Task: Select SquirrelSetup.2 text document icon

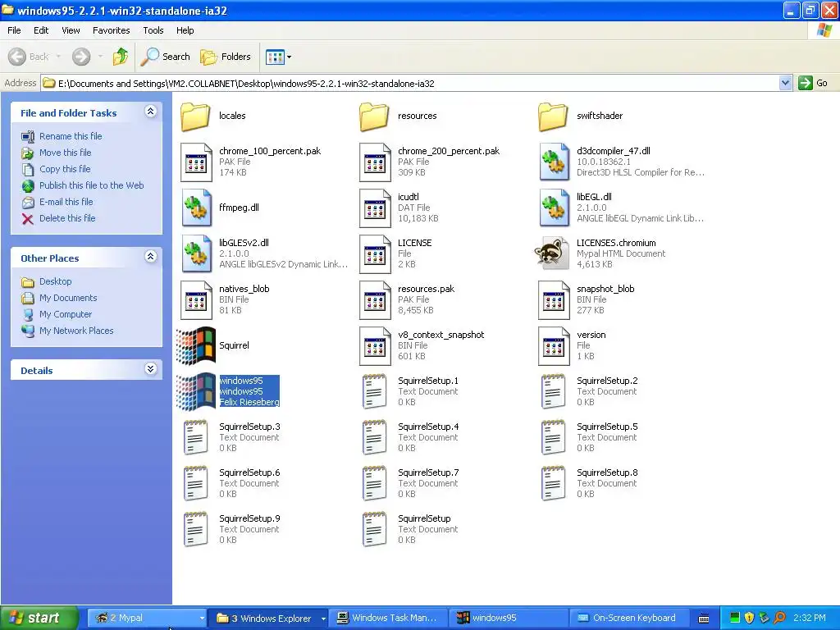Action: [x=553, y=391]
